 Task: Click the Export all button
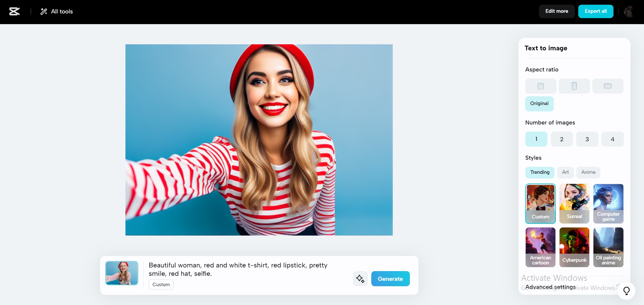(596, 11)
